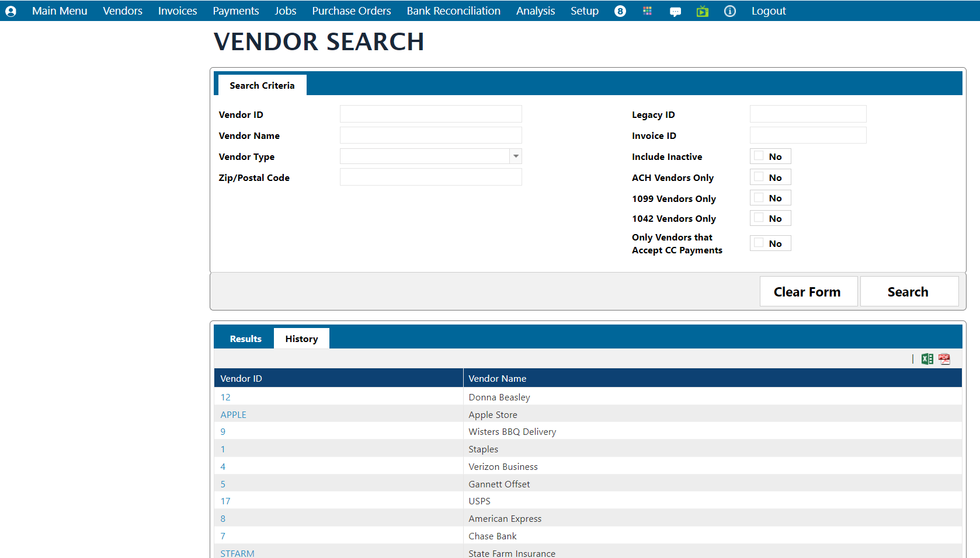Click the info circle icon
The width and height of the screenshot is (980, 558).
click(x=730, y=11)
